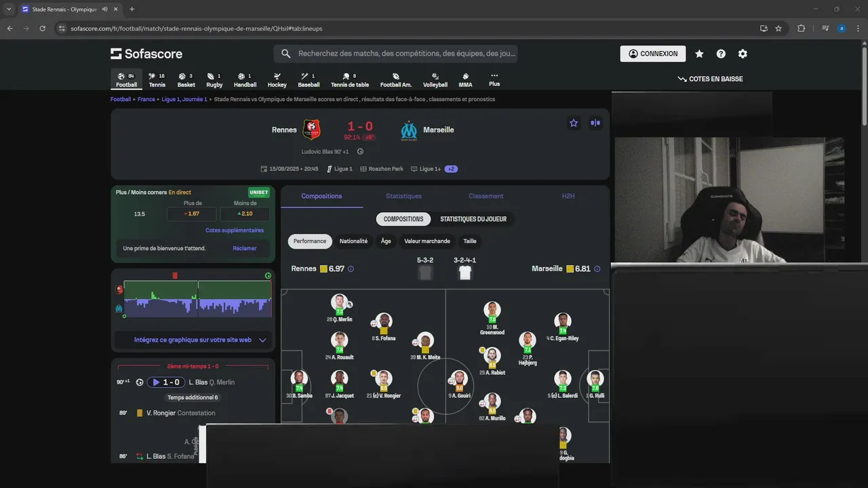This screenshot has height=488, width=868.
Task: Open the Handball sport category
Action: coord(245,80)
